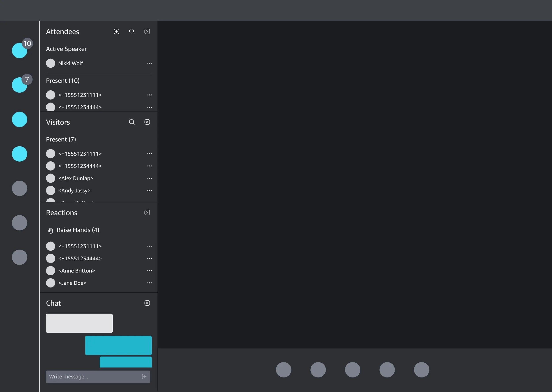Image resolution: width=552 pixels, height=392 pixels.
Task: Click add attendee plus icon in Attendees header
Action: pyautogui.click(x=117, y=32)
